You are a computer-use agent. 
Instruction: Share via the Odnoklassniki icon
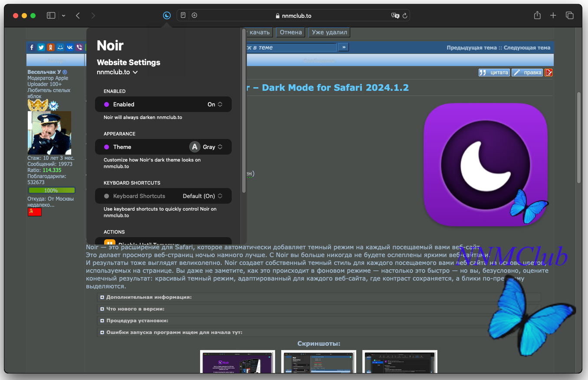51,47
